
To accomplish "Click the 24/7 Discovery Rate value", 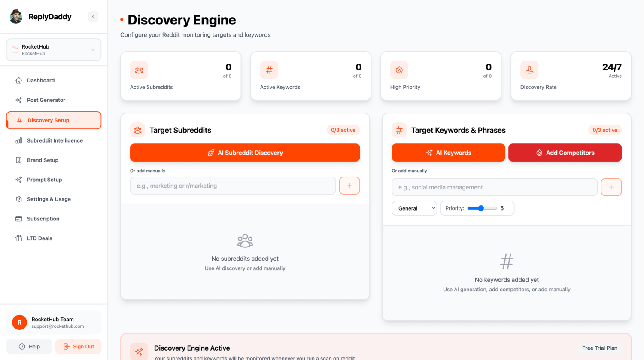I will pos(612,67).
